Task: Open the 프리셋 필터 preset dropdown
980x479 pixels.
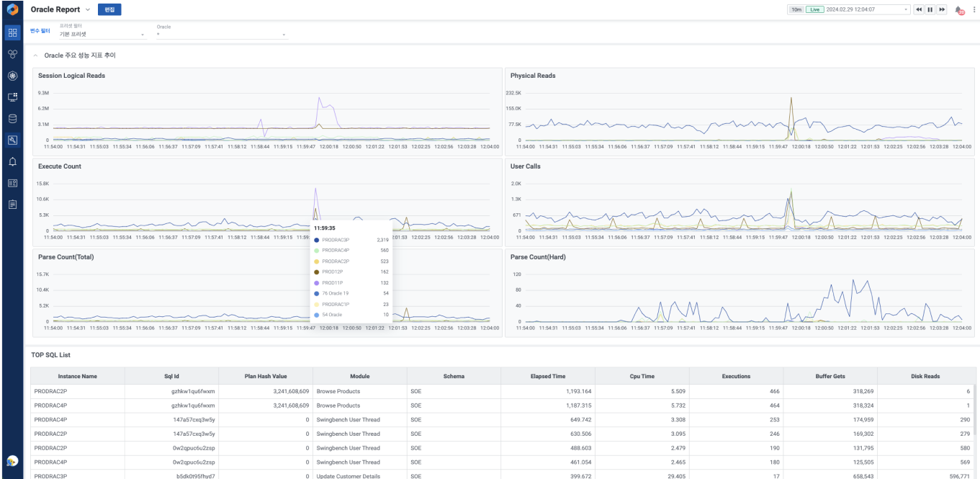Action: pyautogui.click(x=102, y=34)
